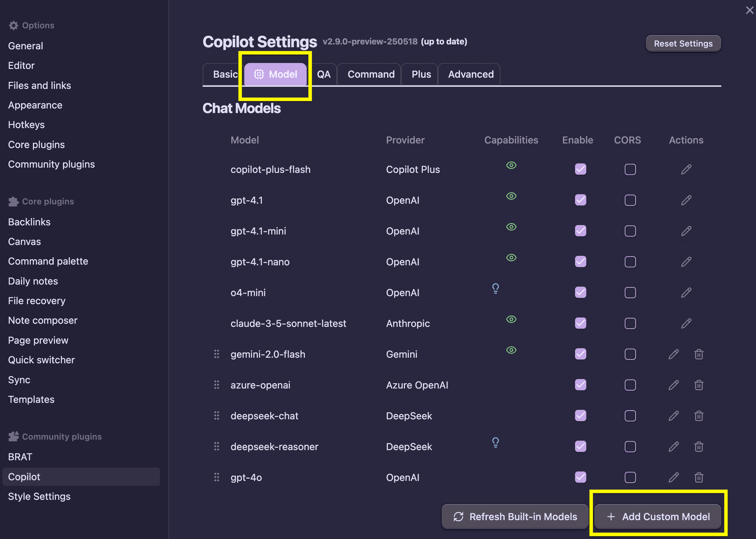Edit the azure-openai model entry
Screen dimensions: 756x539
point(673,385)
